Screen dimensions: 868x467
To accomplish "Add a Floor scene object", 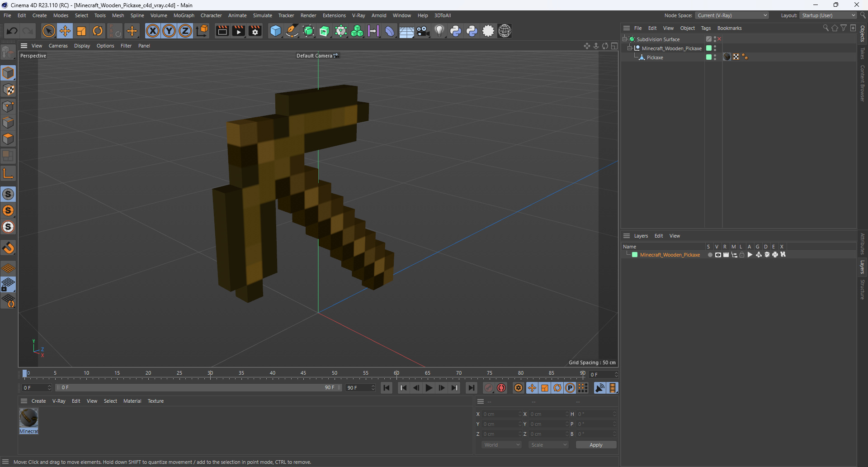I will [406, 31].
